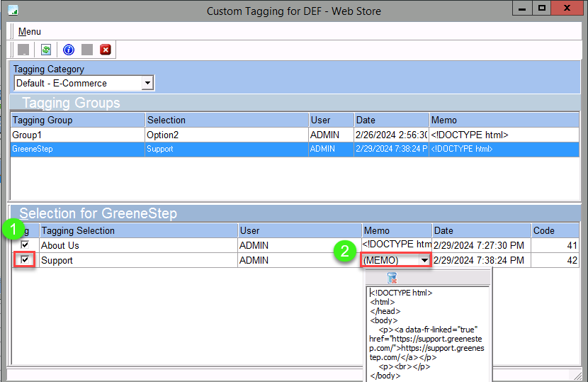
Task: Select the Group1 tagging group row
Action: coord(78,135)
